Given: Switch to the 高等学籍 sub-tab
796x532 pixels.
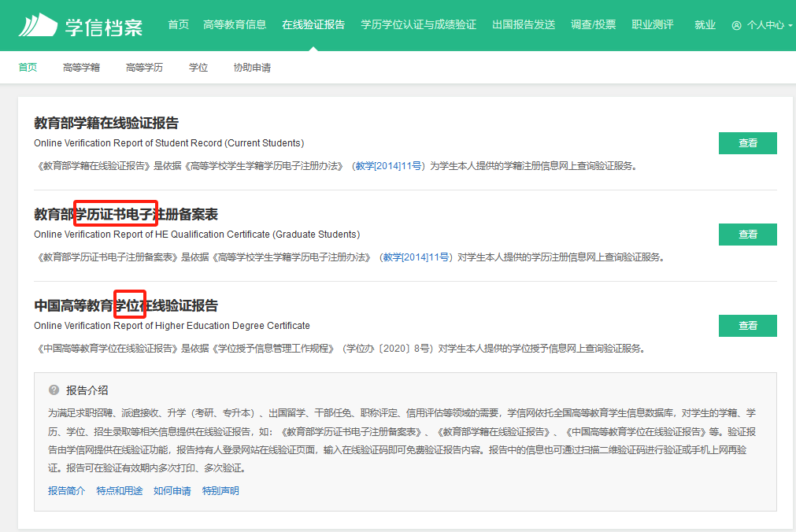Looking at the screenshot, I should 81,68.
